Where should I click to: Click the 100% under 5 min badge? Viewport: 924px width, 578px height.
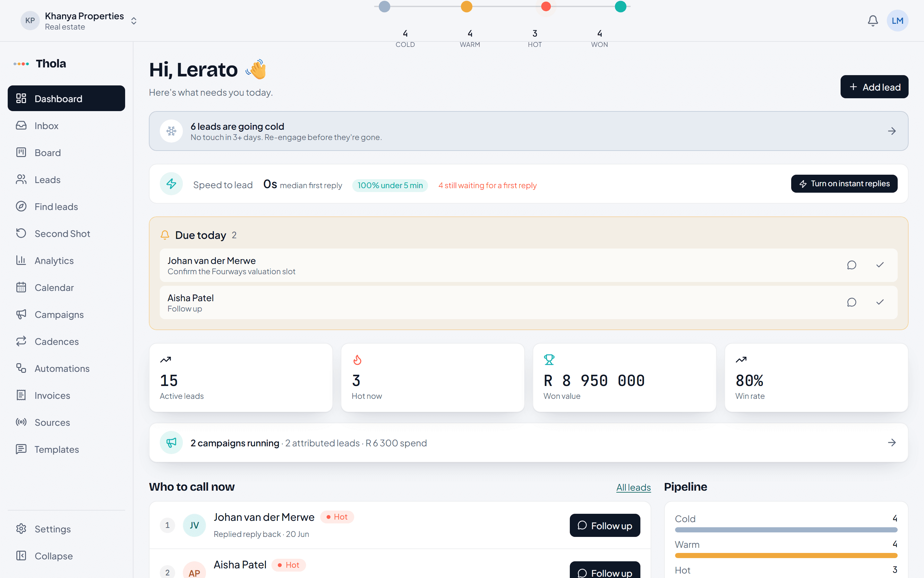390,185
